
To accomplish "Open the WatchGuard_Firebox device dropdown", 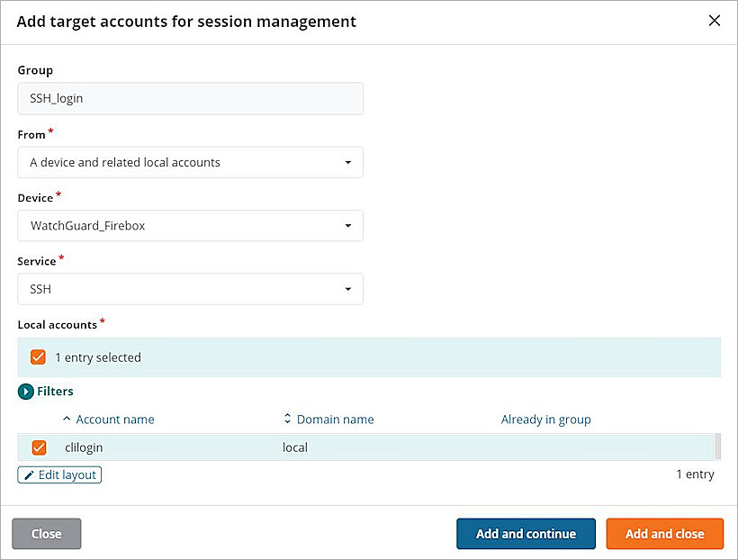I will pyautogui.click(x=190, y=226).
